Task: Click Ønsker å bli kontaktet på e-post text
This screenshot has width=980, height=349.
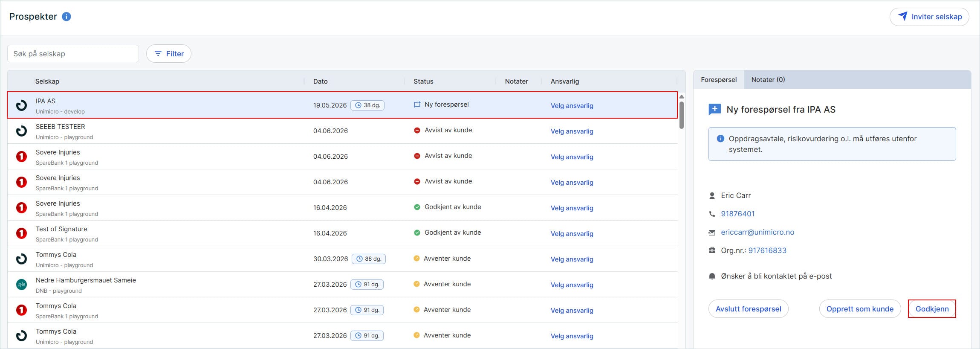Action: pyautogui.click(x=776, y=276)
